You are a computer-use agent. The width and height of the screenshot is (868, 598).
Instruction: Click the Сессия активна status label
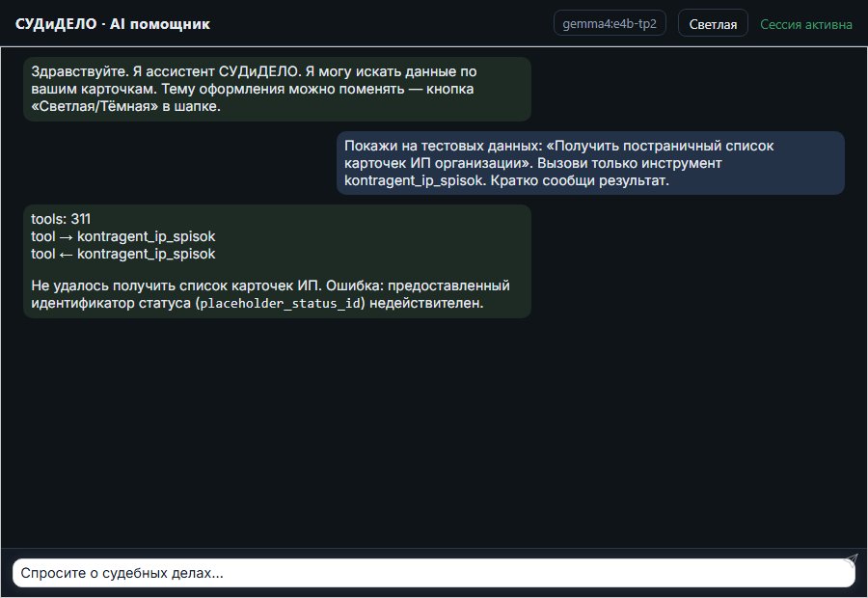805,24
